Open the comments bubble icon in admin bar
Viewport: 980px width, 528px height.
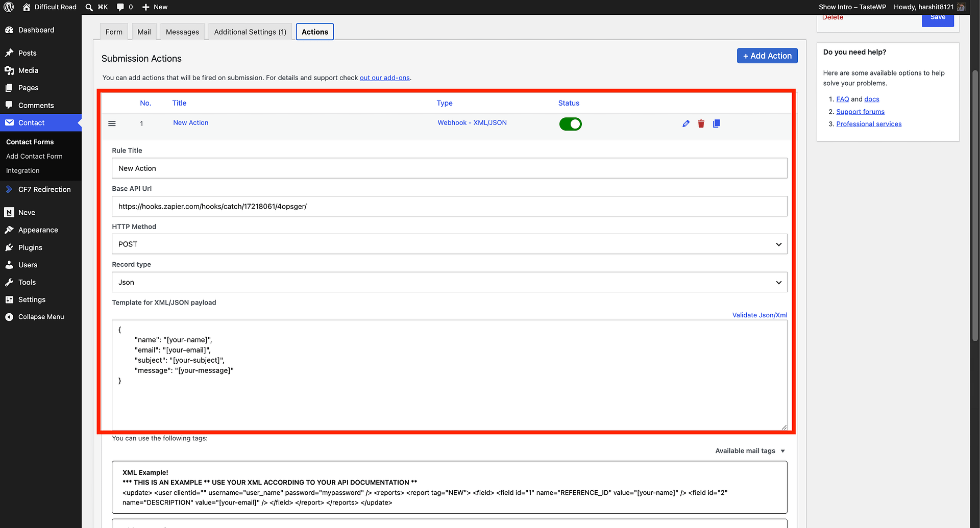coord(120,7)
